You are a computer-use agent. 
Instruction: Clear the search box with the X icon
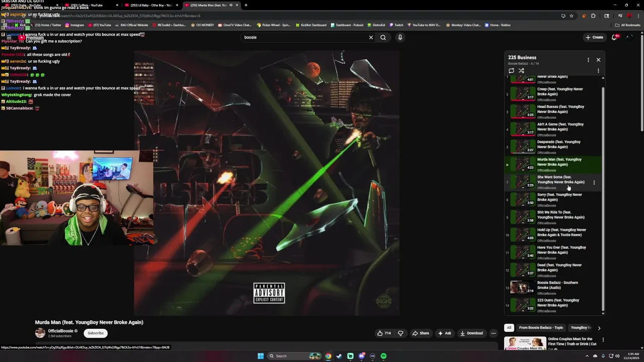click(x=371, y=37)
